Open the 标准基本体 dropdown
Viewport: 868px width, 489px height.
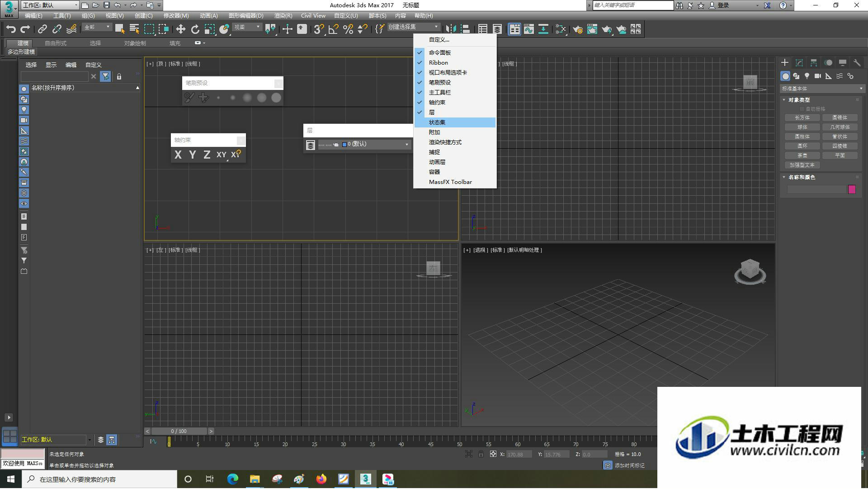pos(822,89)
